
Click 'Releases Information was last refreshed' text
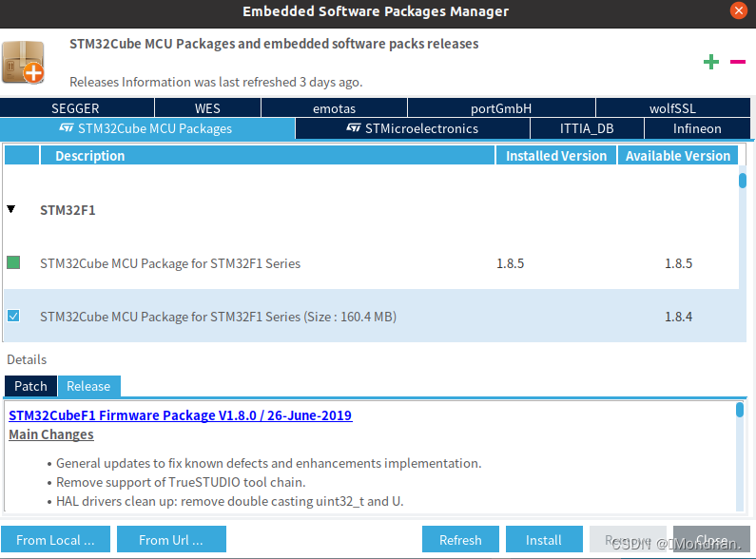[x=216, y=82]
